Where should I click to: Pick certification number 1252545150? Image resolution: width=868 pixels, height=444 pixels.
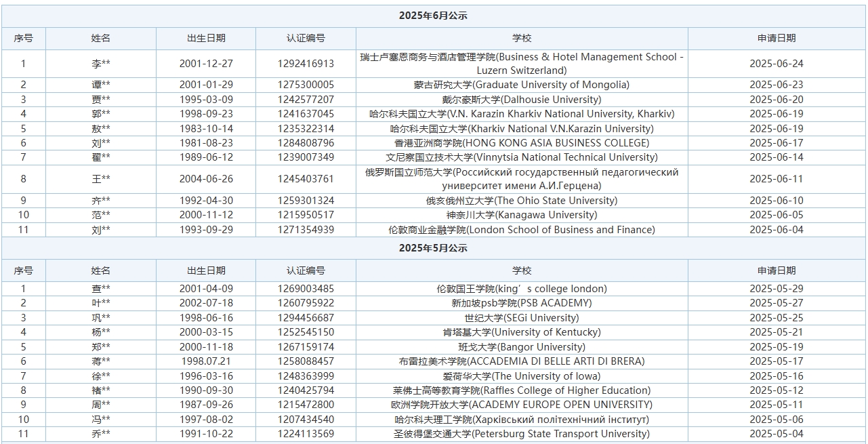(306, 332)
